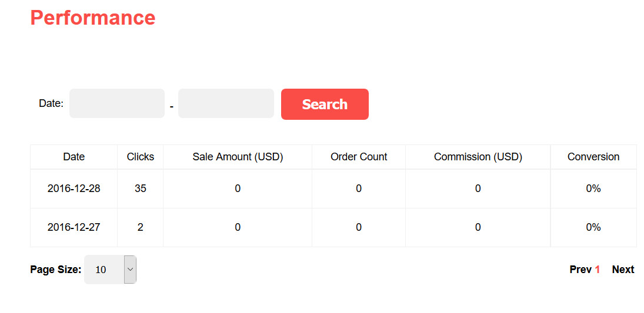Viewport: 644px width, 313px height.
Task: Click the Date column header
Action: [74, 157]
